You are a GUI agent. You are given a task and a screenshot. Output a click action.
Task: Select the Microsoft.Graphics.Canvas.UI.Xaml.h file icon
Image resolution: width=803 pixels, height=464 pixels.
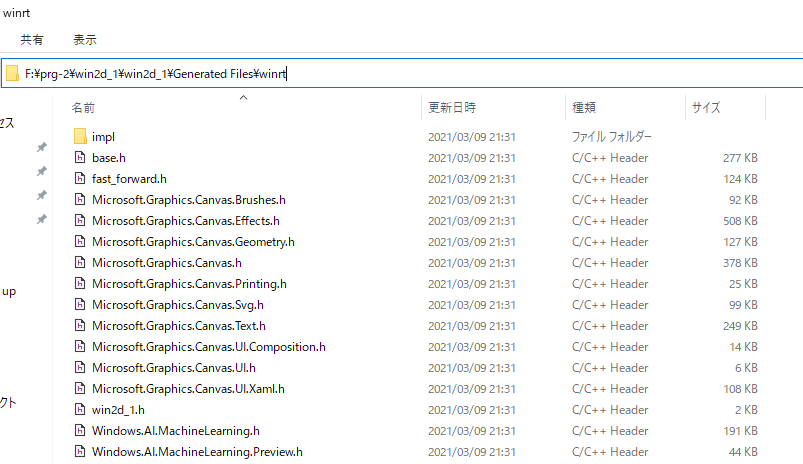(80, 389)
